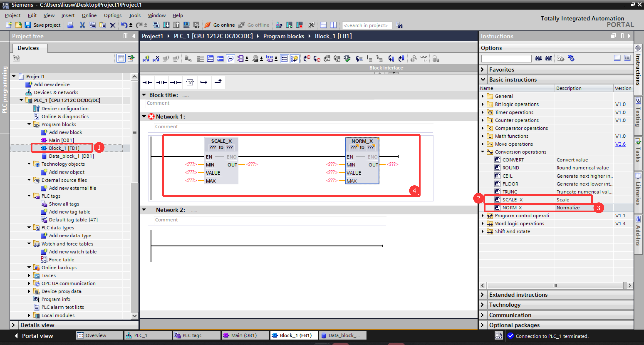Click the Go online button

[220, 25]
